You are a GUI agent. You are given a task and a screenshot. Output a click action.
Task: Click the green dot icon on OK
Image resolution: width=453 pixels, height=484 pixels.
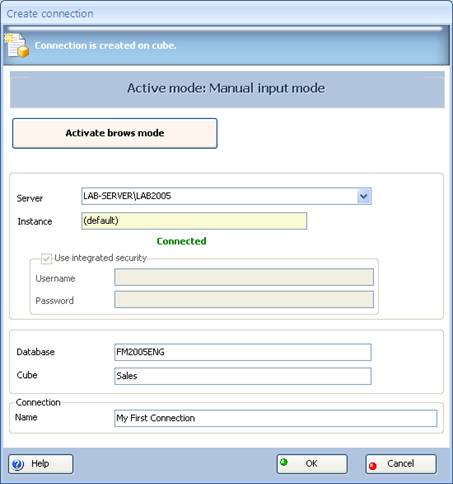[284, 462]
